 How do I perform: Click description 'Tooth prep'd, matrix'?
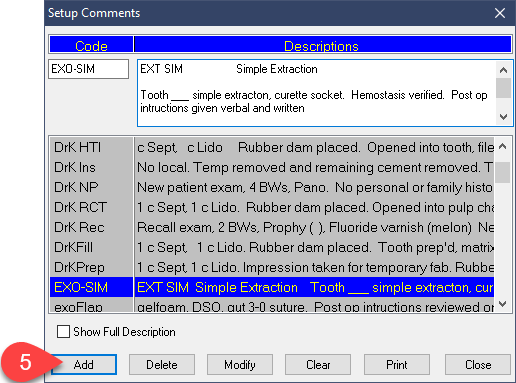click(314, 247)
